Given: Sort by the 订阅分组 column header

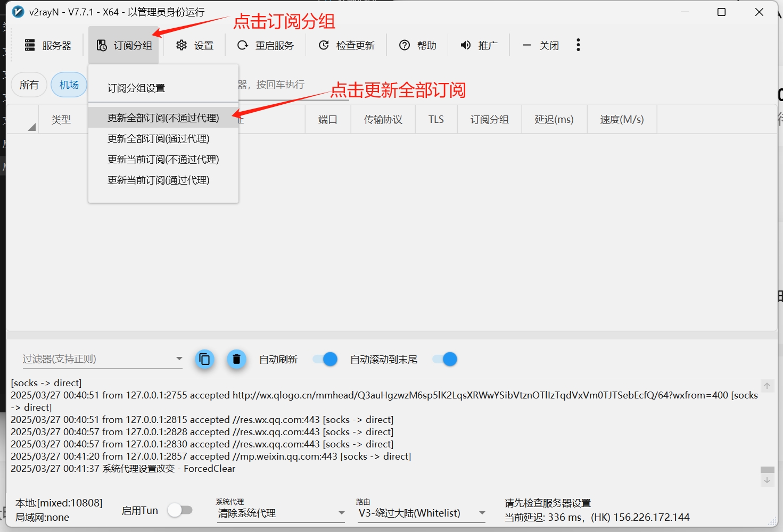Looking at the screenshot, I should point(490,119).
